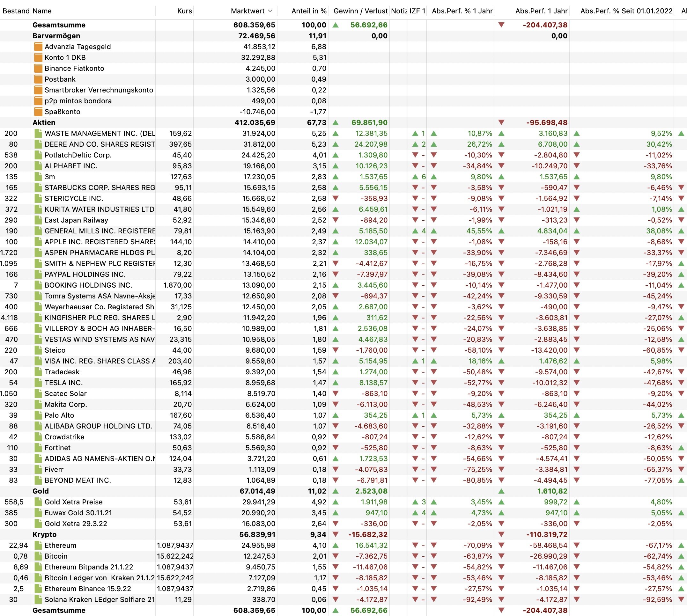
Task: Open the Bitcoin position row
Action: click(x=56, y=556)
